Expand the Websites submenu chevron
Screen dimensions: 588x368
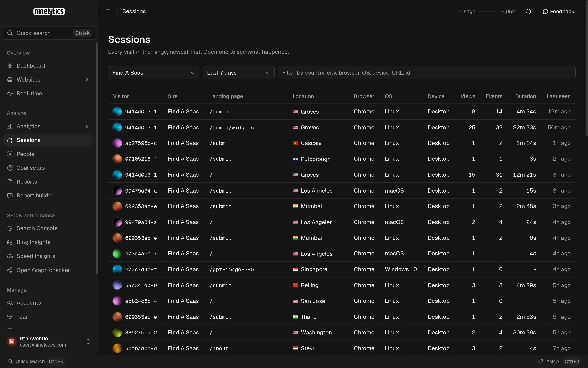(87, 80)
